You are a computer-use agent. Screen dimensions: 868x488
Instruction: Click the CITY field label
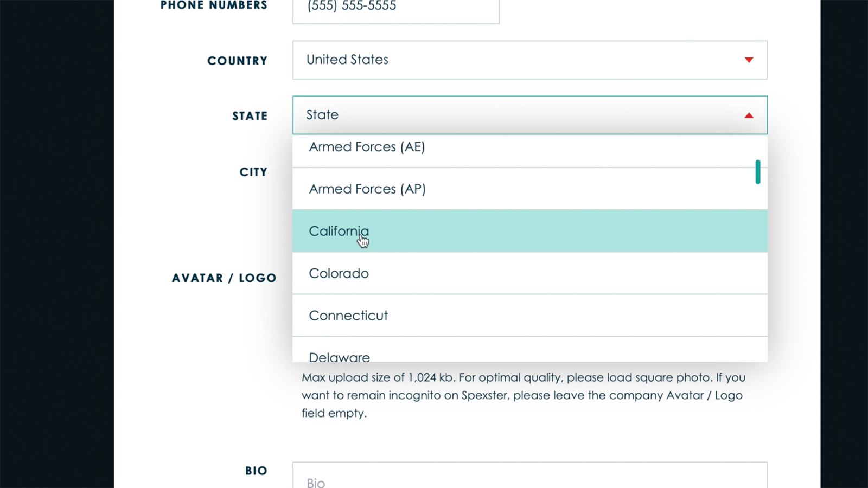tap(253, 172)
